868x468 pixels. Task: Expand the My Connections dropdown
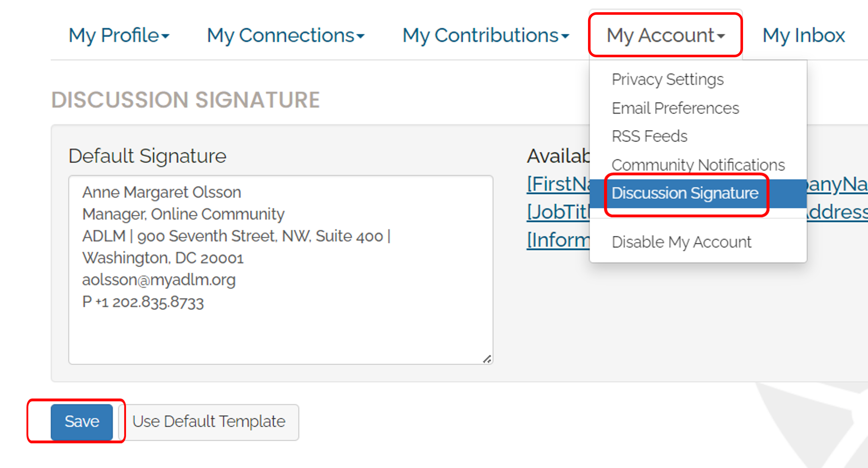point(285,35)
